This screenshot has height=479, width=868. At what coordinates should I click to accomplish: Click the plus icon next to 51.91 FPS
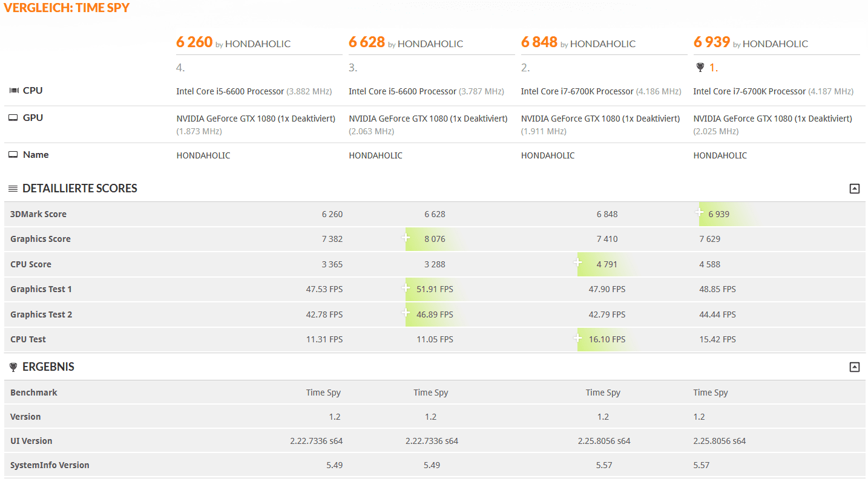(406, 288)
